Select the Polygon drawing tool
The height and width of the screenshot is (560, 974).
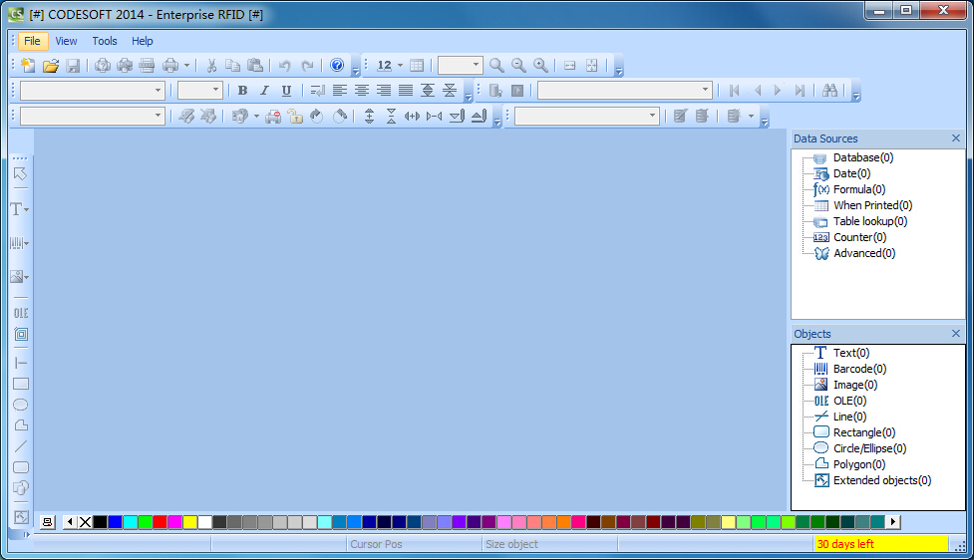click(x=21, y=425)
